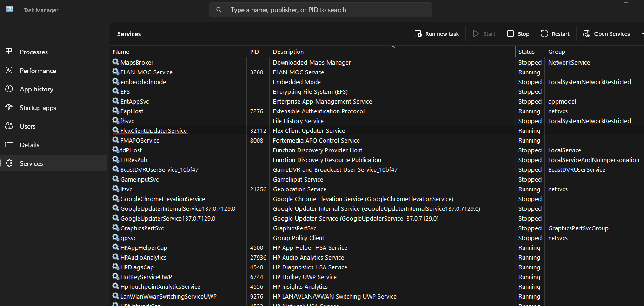
Task: Click the gear icon beside FDResPub
Action: (116, 160)
